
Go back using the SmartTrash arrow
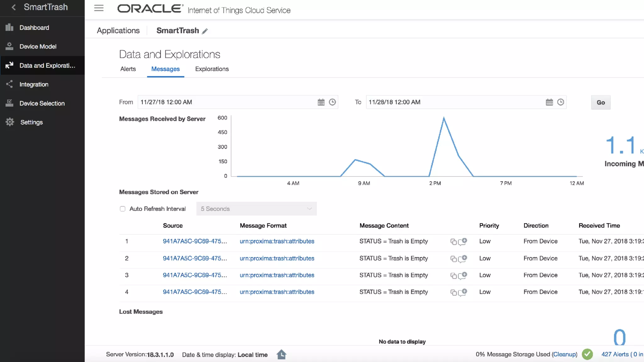tap(14, 7)
